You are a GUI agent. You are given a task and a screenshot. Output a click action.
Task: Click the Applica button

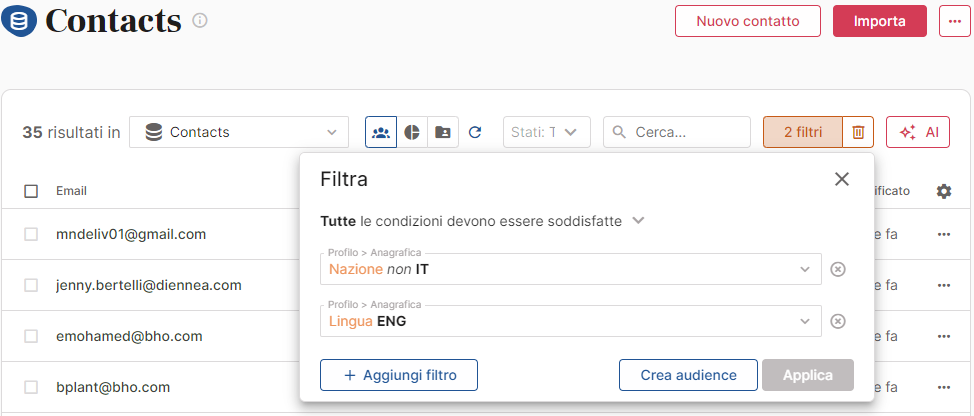pyautogui.click(x=808, y=375)
